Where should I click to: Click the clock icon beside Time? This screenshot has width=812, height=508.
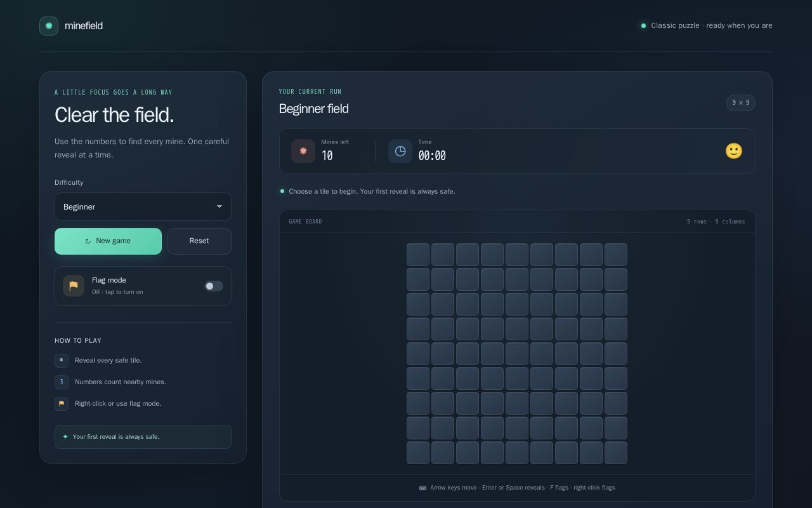(400, 151)
